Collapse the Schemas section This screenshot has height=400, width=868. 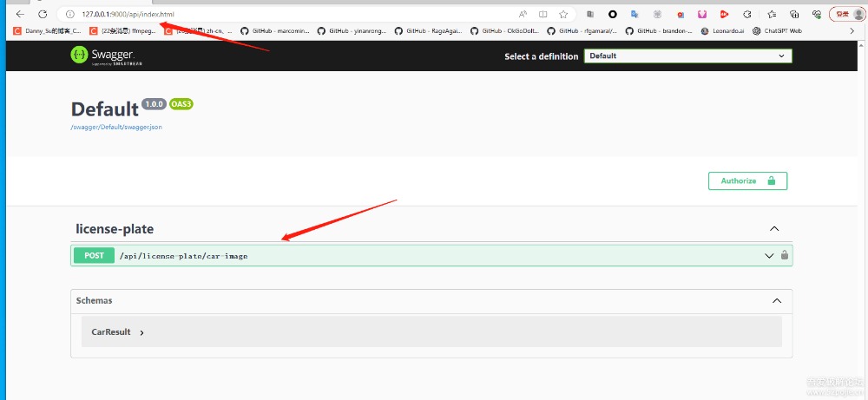776,301
